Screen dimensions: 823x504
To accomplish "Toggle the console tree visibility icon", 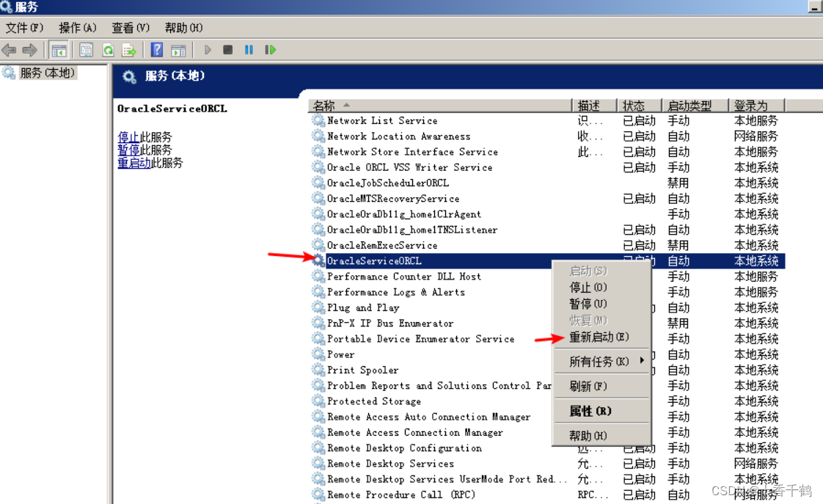I will tap(59, 50).
